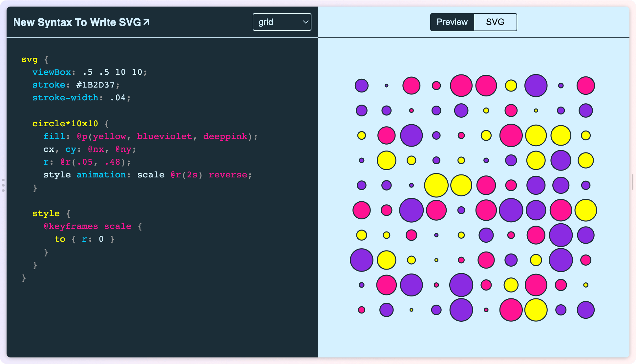The width and height of the screenshot is (636, 364).
Task: Open the New Syntax To Write SVG link
Action: (x=77, y=22)
